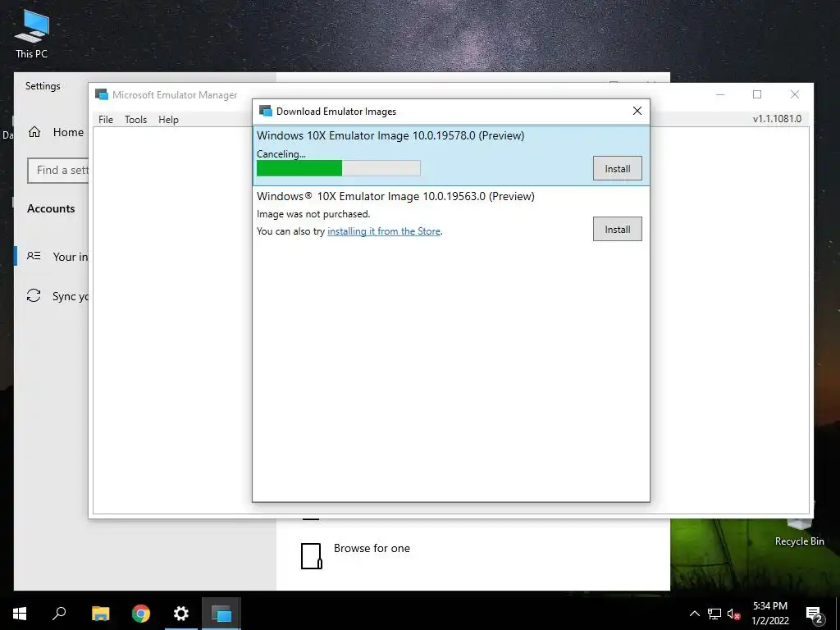This screenshot has height=630, width=840.
Task: Open the This PC desktop icon
Action: tap(32, 34)
